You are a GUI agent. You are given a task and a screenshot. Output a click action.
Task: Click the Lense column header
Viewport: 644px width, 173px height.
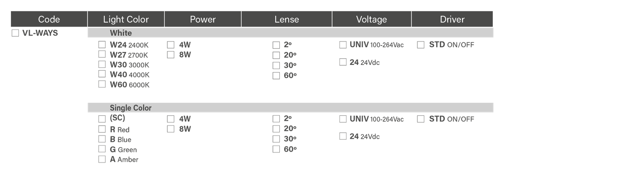287,19
